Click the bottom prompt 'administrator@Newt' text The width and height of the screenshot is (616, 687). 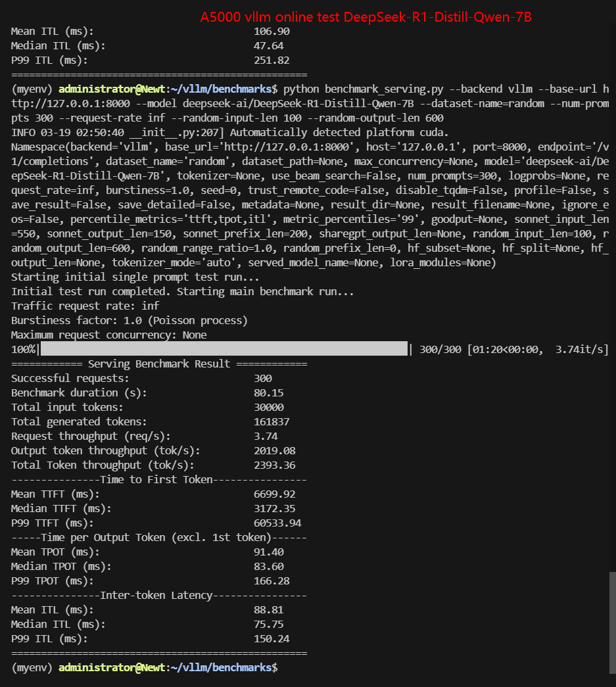112,667
